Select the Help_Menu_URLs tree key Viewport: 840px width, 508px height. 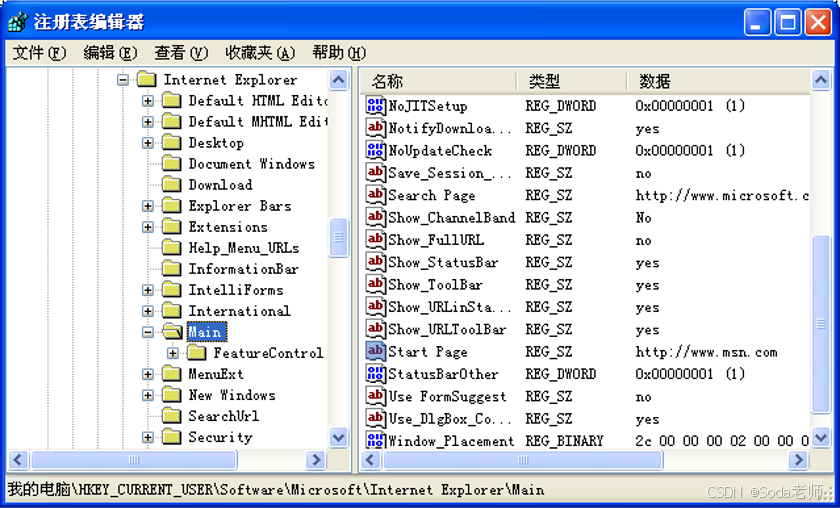pyautogui.click(x=244, y=248)
